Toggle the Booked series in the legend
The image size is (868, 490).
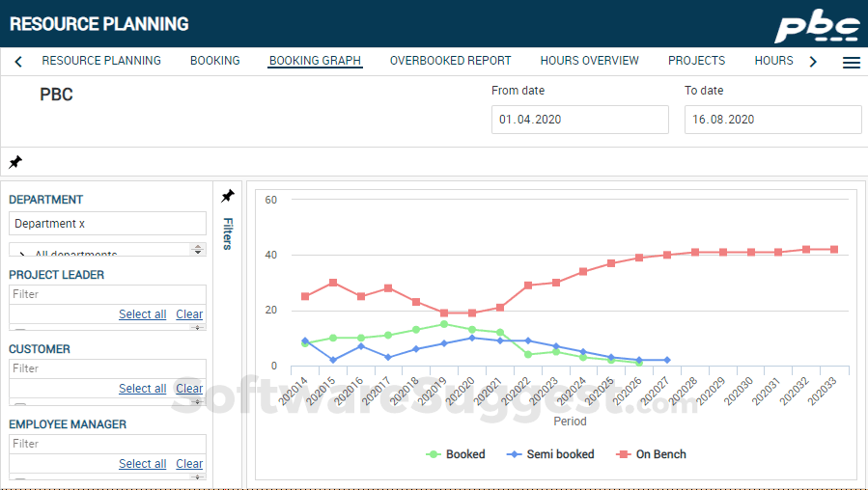tap(456, 454)
